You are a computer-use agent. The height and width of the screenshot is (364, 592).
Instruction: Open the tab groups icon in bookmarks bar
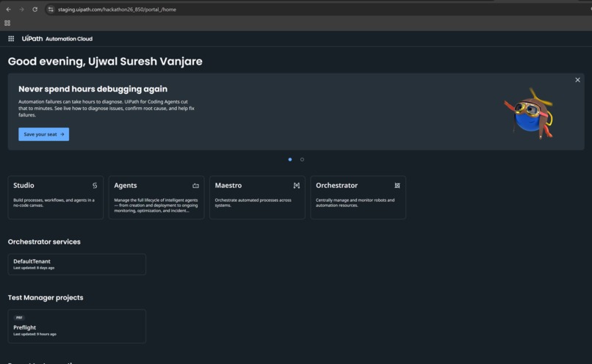[7, 23]
